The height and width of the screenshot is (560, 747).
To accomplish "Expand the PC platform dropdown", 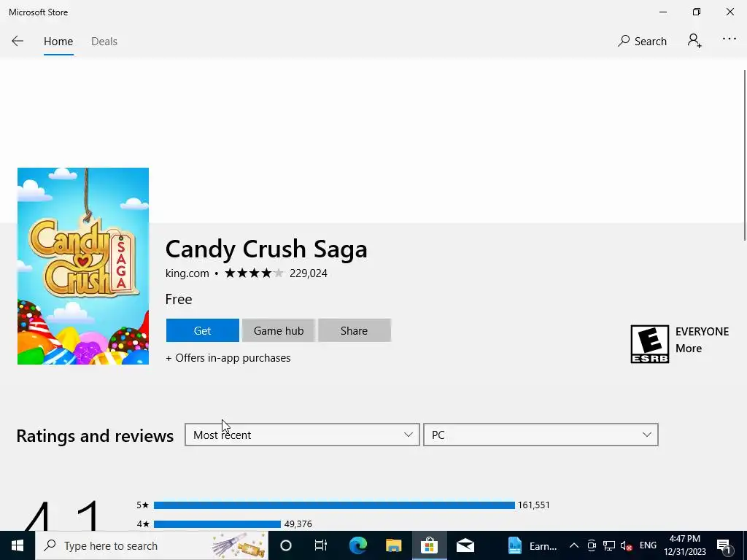I will coord(541,435).
